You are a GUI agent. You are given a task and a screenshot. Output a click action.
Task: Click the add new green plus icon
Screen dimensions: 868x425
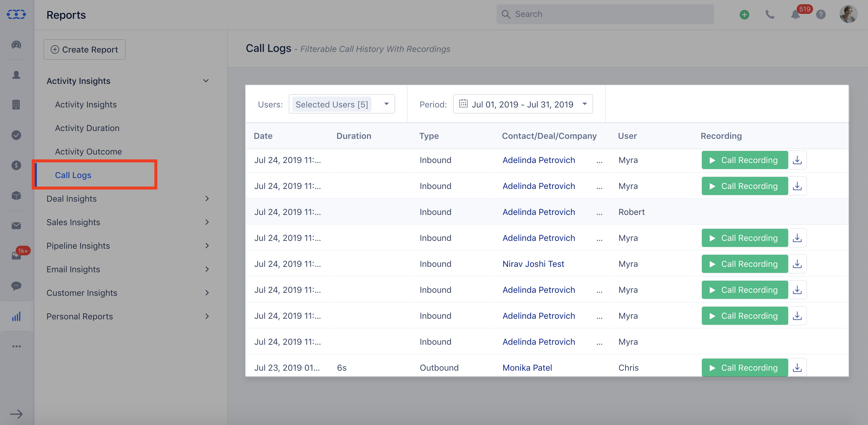click(x=744, y=14)
